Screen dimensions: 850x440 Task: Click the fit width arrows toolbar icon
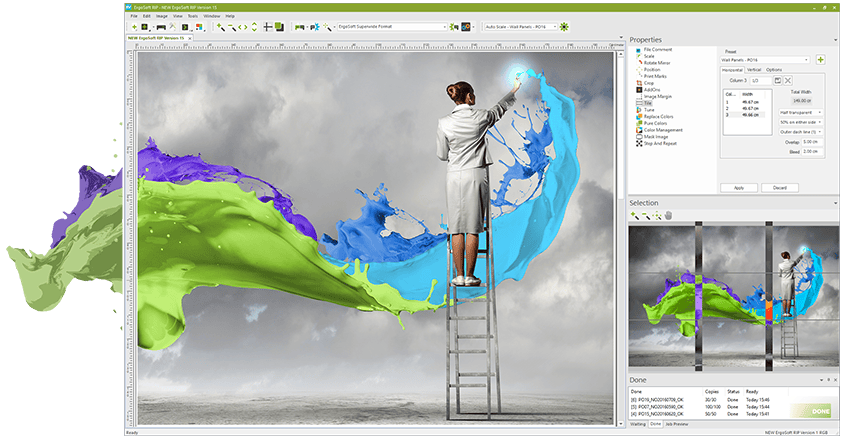point(243,27)
